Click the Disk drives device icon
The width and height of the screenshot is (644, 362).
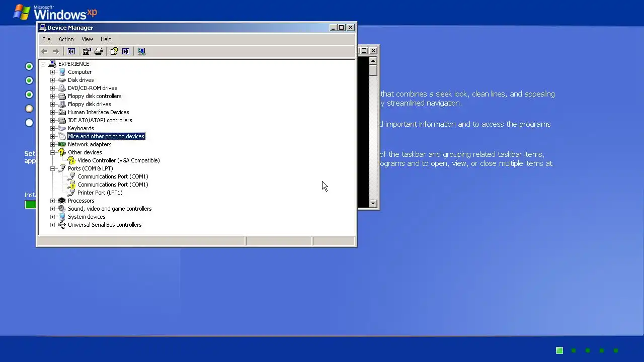coord(62,80)
